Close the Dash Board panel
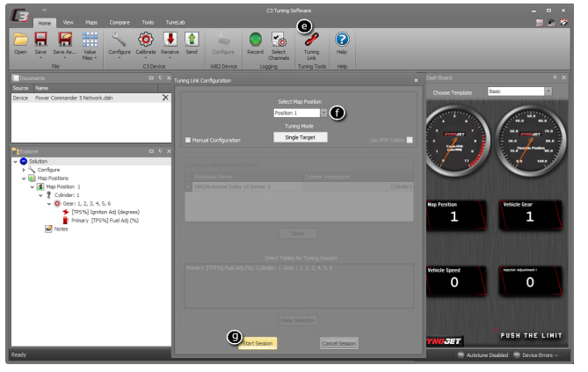Viewport: 588px width, 372px height. (x=563, y=77)
